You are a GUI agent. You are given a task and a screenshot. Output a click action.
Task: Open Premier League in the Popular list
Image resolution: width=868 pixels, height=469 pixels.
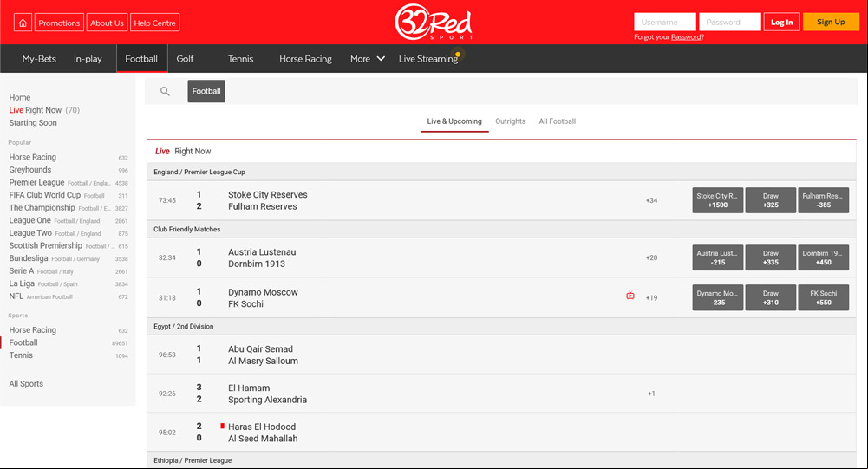point(69,183)
